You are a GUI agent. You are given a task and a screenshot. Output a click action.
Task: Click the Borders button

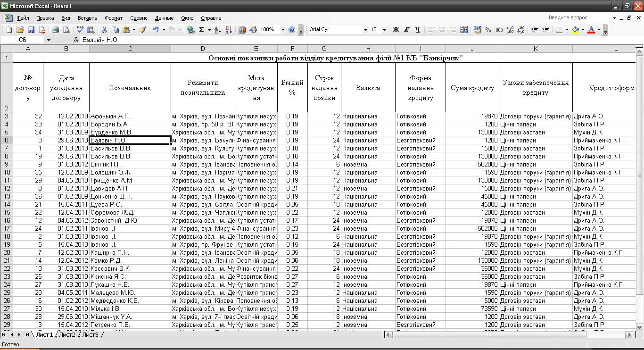click(559, 30)
